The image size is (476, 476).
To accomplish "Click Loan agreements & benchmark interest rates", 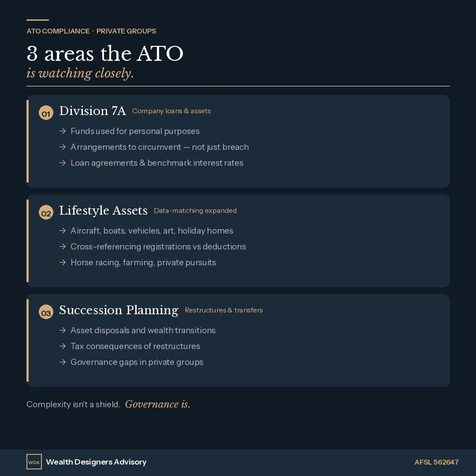I will click(157, 163).
